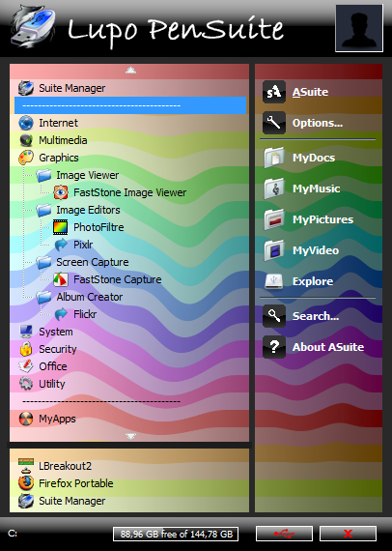Click the Internet globe icon
The image size is (392, 551).
point(26,123)
